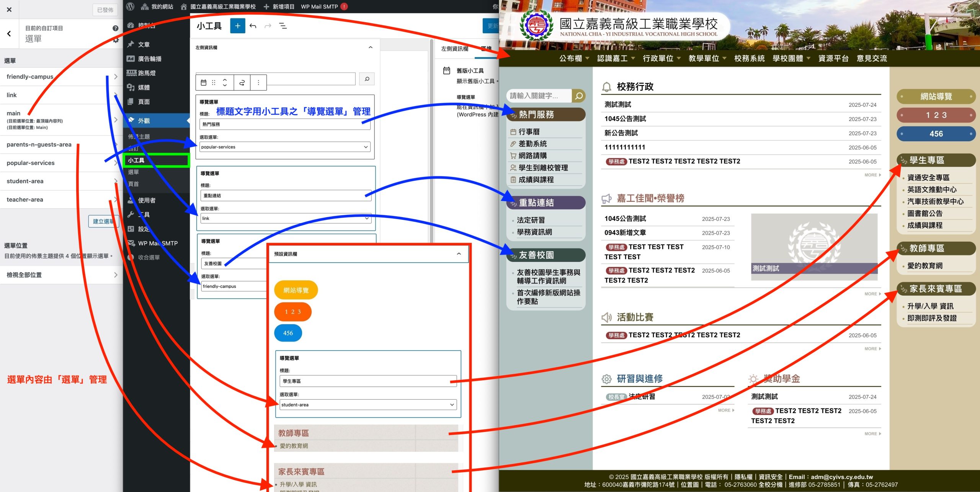Collapse the 左側資訊欄 widget area

coord(370,47)
